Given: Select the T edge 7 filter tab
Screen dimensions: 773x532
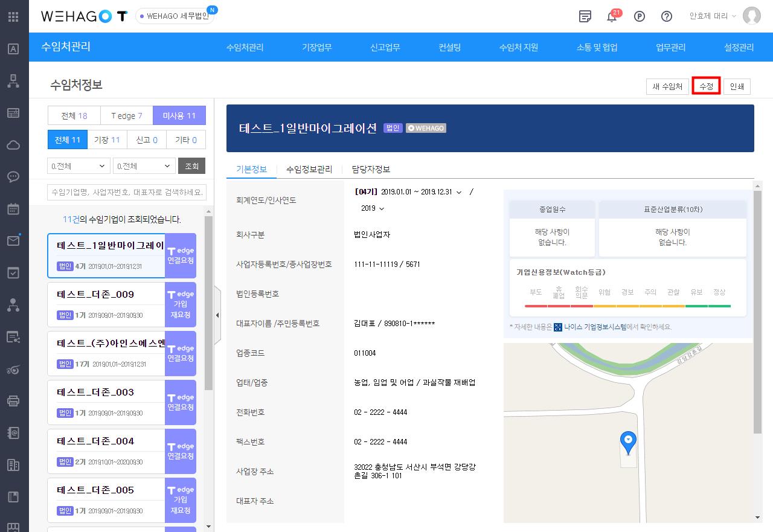Looking at the screenshot, I should [127, 115].
